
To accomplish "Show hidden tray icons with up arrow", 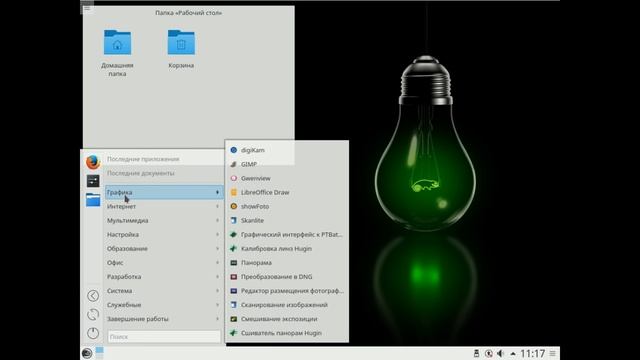I will tap(513, 354).
